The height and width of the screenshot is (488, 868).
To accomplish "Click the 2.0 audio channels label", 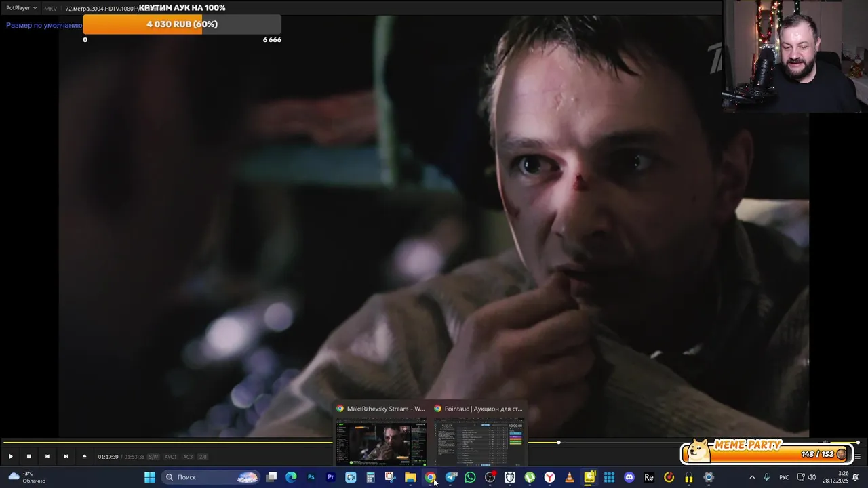I will tap(203, 457).
